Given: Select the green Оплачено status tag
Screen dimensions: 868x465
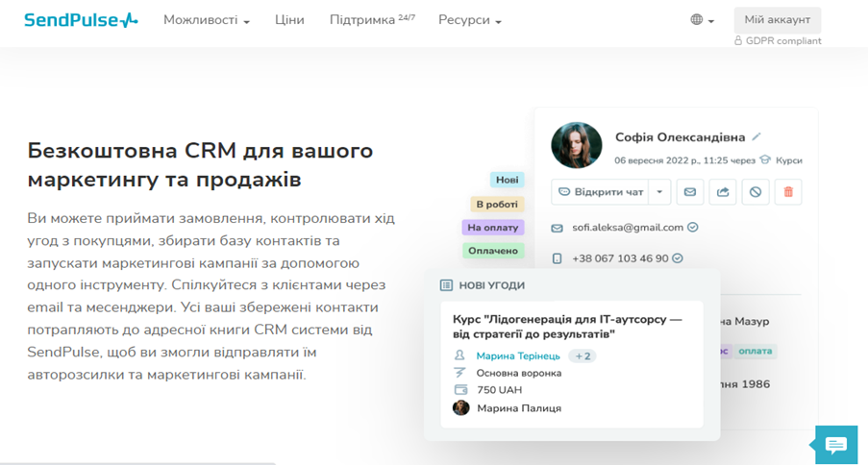Looking at the screenshot, I should coord(493,251).
